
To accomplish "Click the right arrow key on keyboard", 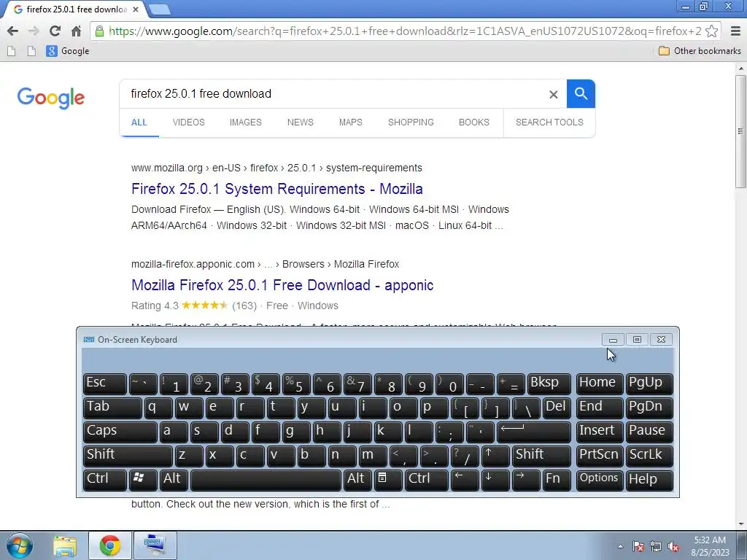I will (x=525, y=479).
